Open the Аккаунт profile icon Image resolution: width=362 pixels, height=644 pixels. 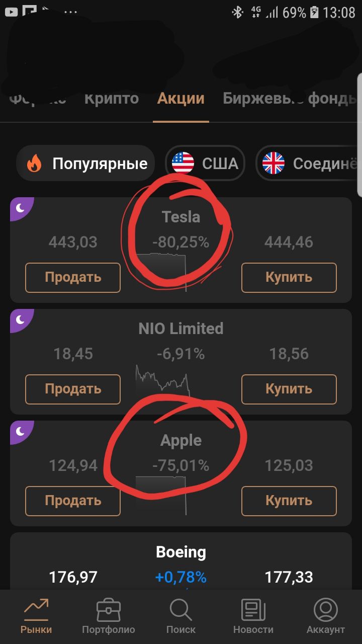coord(326,610)
